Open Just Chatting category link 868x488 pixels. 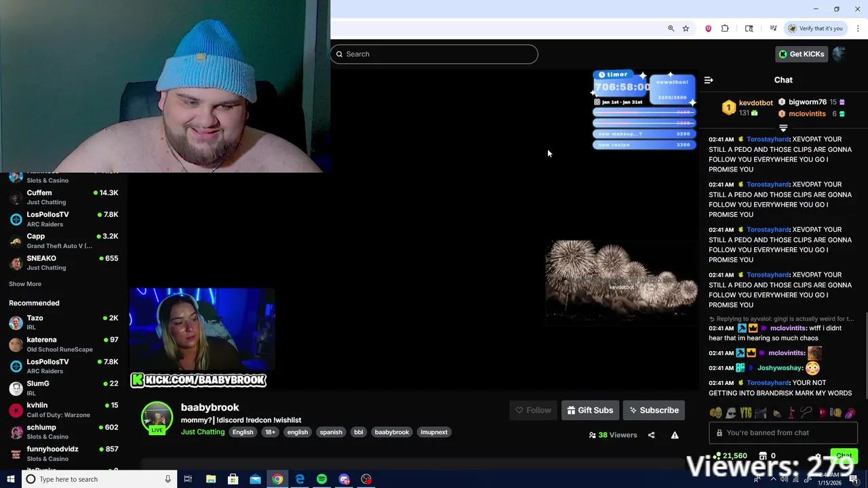click(x=203, y=432)
